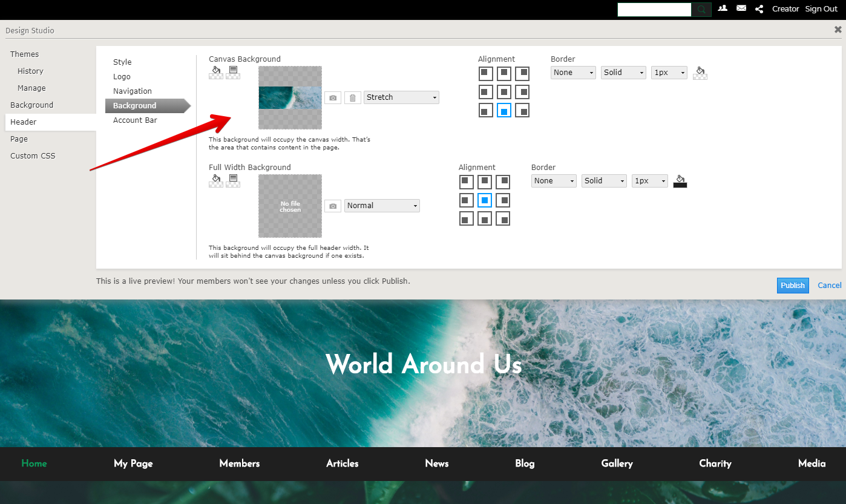Close the Design Studio panel
846x504 pixels.
tap(838, 30)
